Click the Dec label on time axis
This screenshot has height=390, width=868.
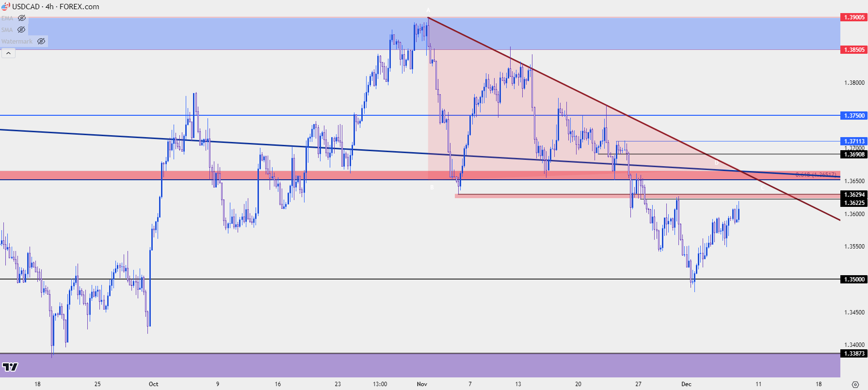tap(686, 384)
